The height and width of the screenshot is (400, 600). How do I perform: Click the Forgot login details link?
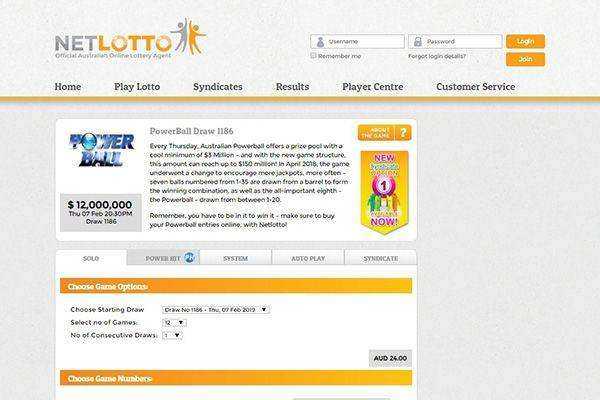point(437,56)
